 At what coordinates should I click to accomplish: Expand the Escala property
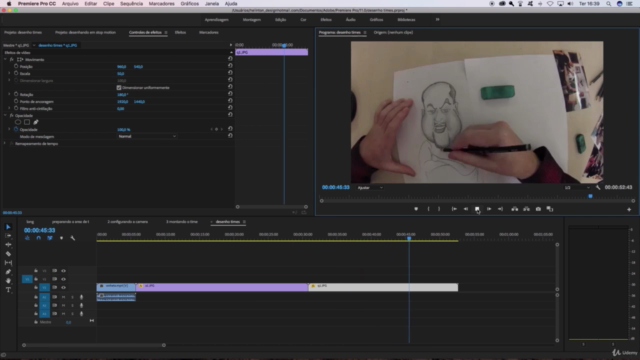(x=9, y=73)
